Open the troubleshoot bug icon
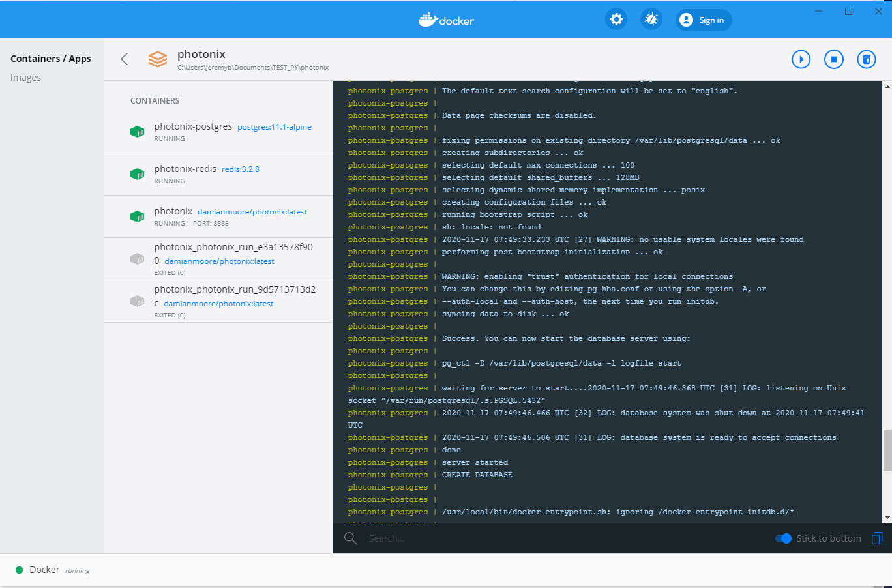 click(x=651, y=19)
